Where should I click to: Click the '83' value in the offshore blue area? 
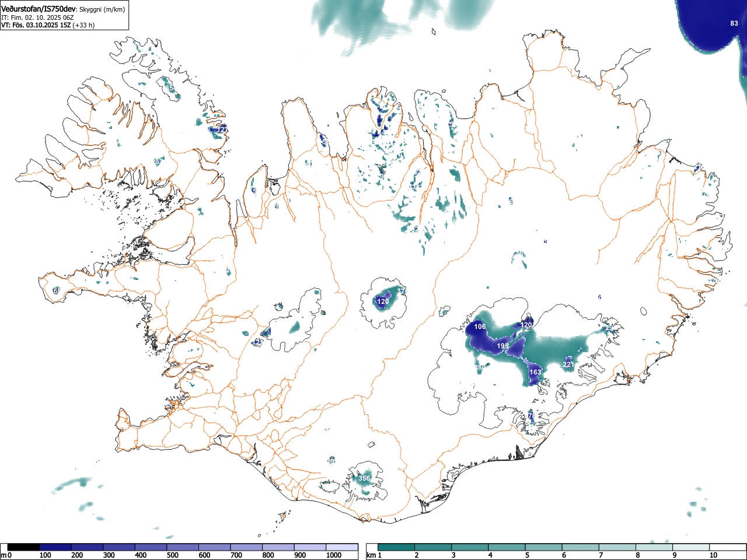coord(734,23)
